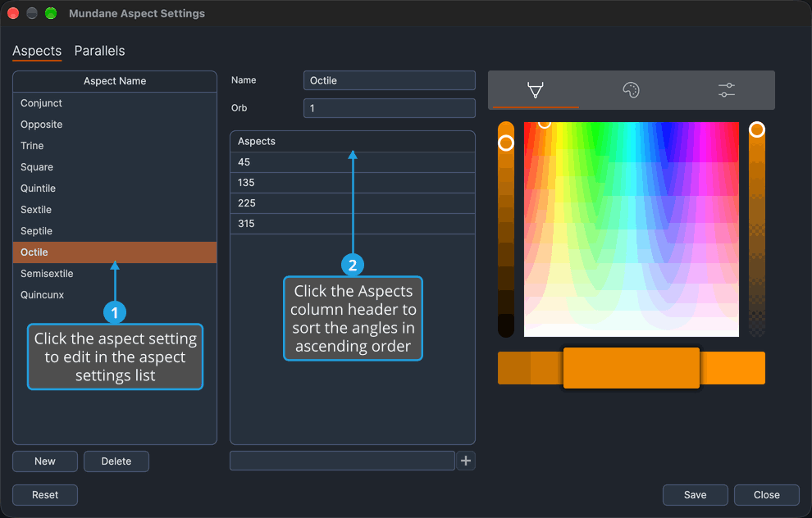
Task: Close the settings dialog
Action: click(x=766, y=495)
